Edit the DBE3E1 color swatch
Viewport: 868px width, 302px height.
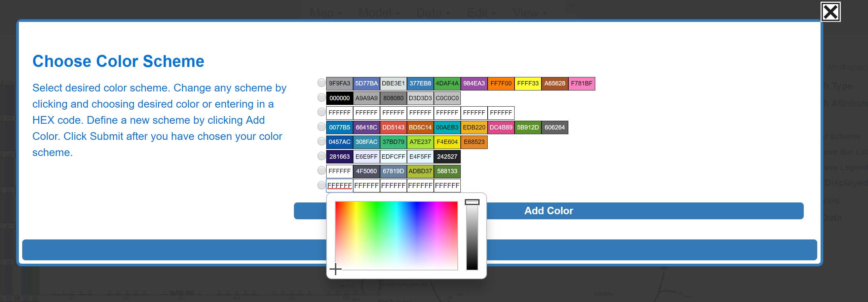point(393,84)
